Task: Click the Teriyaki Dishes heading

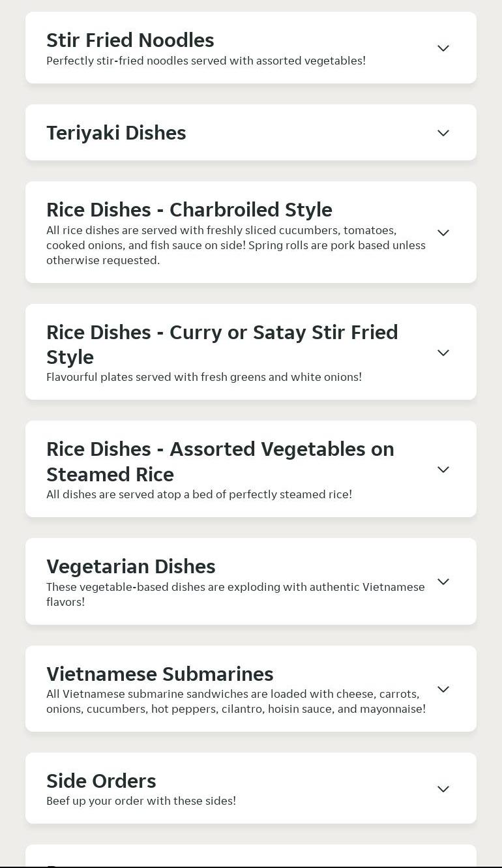Action: click(x=116, y=133)
